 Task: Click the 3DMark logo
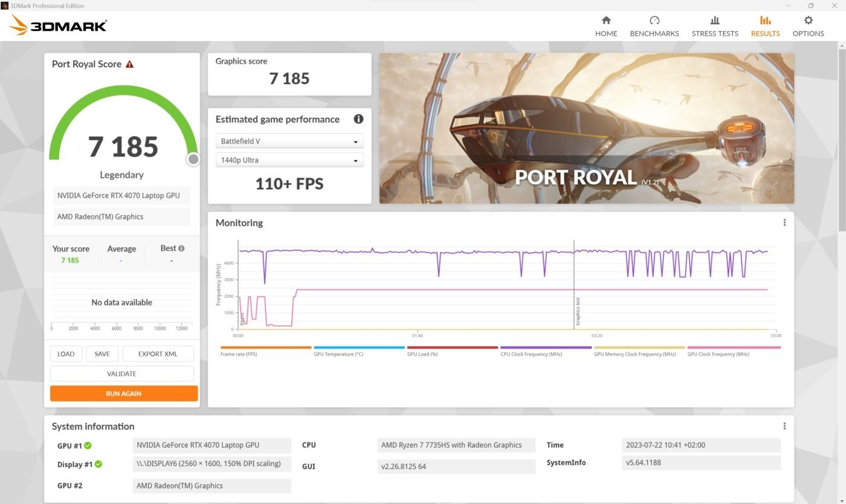click(x=59, y=25)
